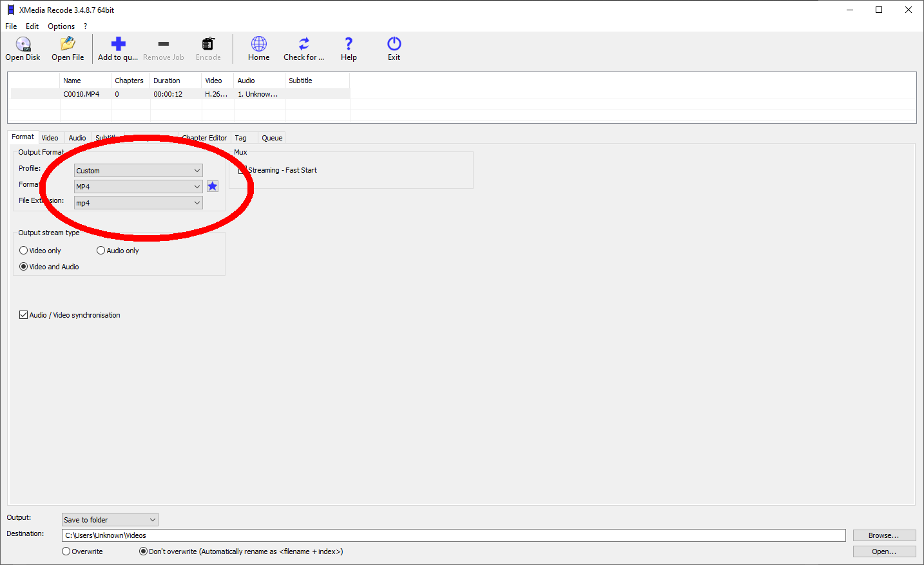
Task: Expand the Profile dropdown showing Custom
Action: [x=139, y=171]
